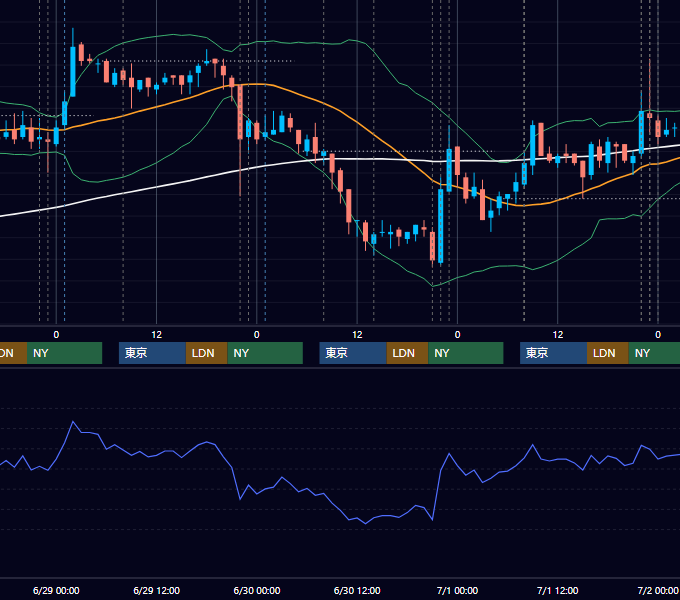This screenshot has height=600, width=680.
Task: Click the 7/2 00:00 date label
Action: (x=657, y=590)
